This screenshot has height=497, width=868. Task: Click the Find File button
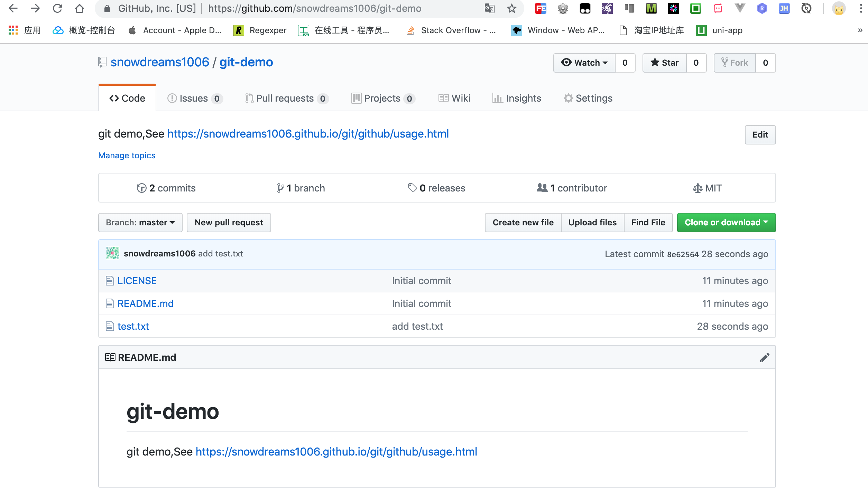tap(648, 222)
